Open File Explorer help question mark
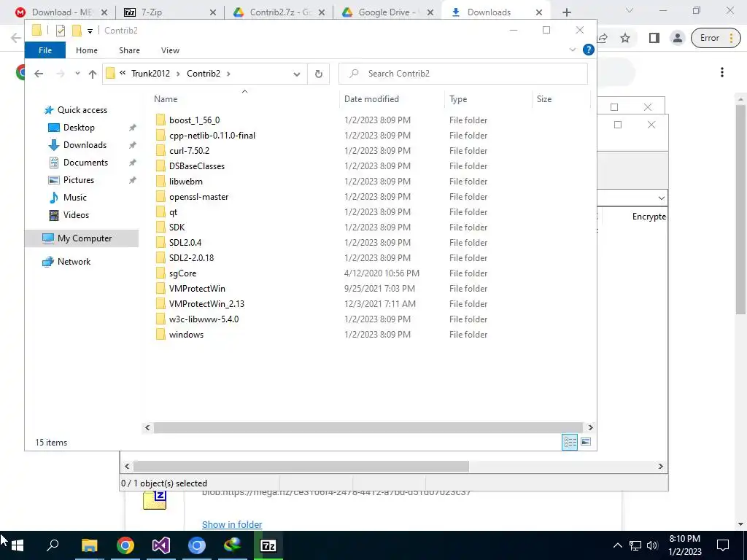 pos(589,50)
